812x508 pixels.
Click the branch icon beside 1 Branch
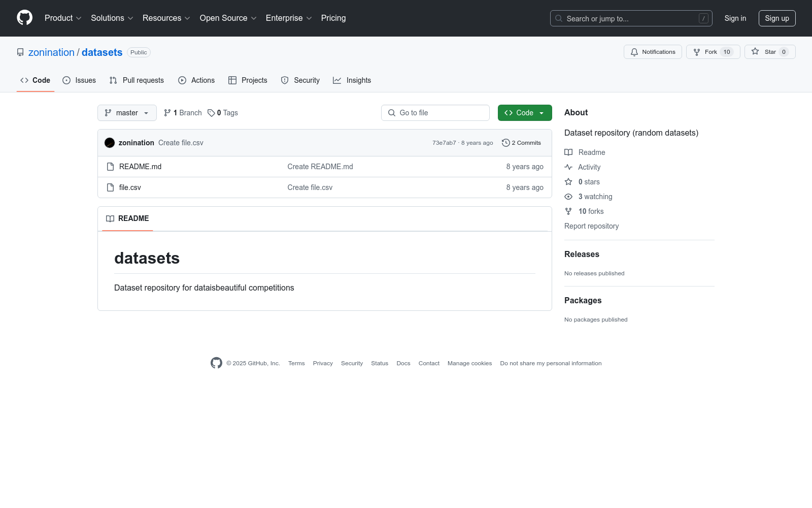167,113
